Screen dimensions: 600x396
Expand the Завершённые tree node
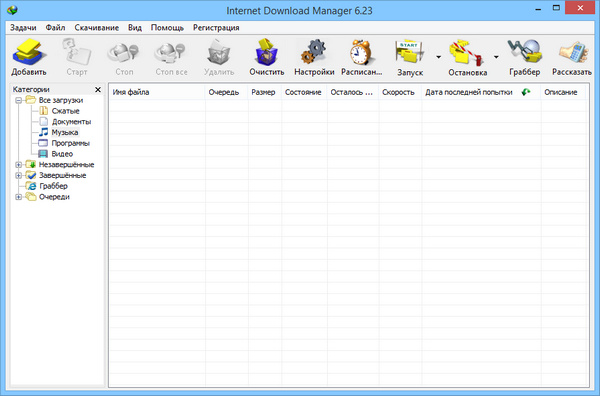(18, 175)
